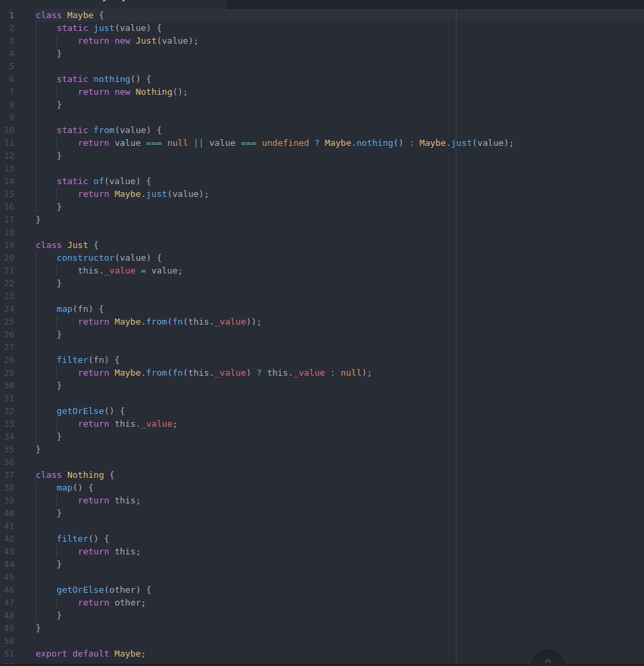
Task: Click "return this;" on line 43
Action: tap(109, 551)
